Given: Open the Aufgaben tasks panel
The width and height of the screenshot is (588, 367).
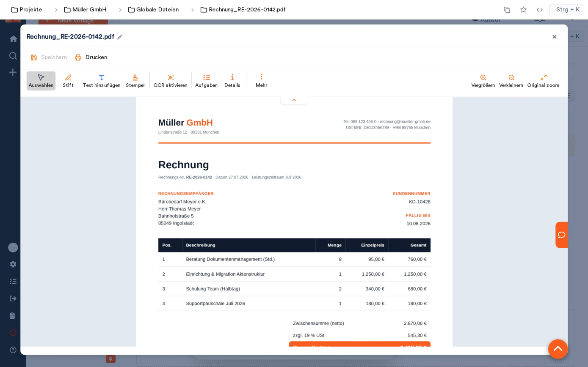Looking at the screenshot, I should click(x=207, y=81).
